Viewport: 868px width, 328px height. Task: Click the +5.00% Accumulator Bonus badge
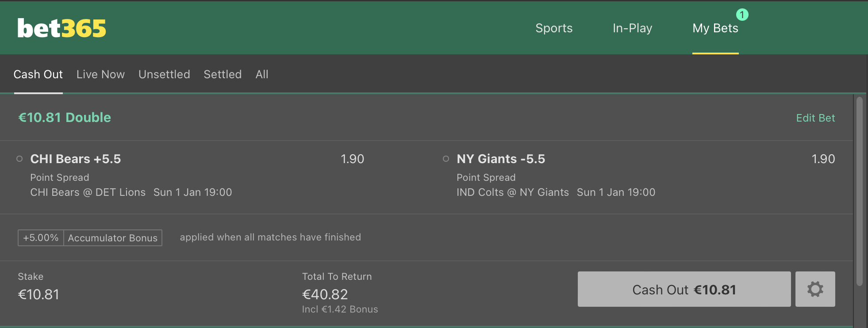[x=90, y=238]
